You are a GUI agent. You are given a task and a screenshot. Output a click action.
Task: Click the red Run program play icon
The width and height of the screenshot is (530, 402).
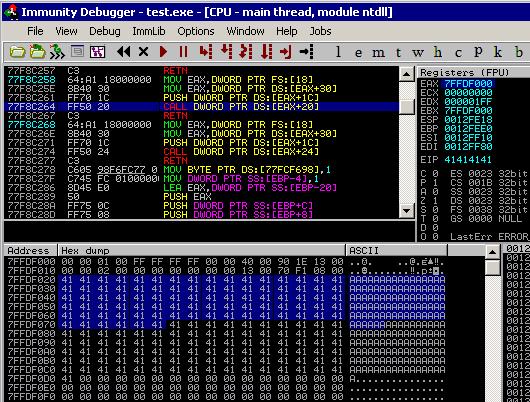coord(163,52)
